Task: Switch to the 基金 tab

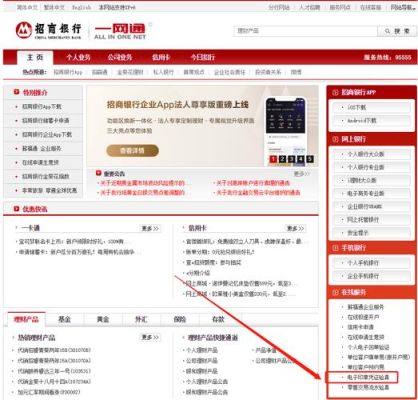Action: pyautogui.click(x=64, y=319)
